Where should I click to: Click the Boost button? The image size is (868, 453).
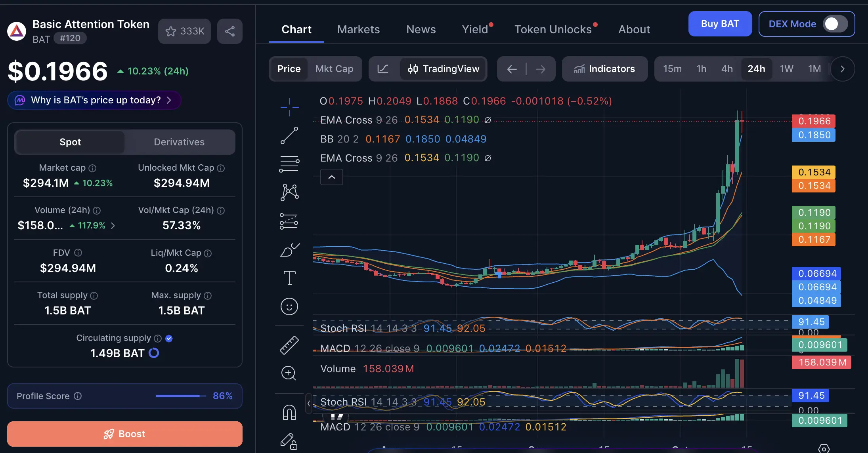pos(125,434)
